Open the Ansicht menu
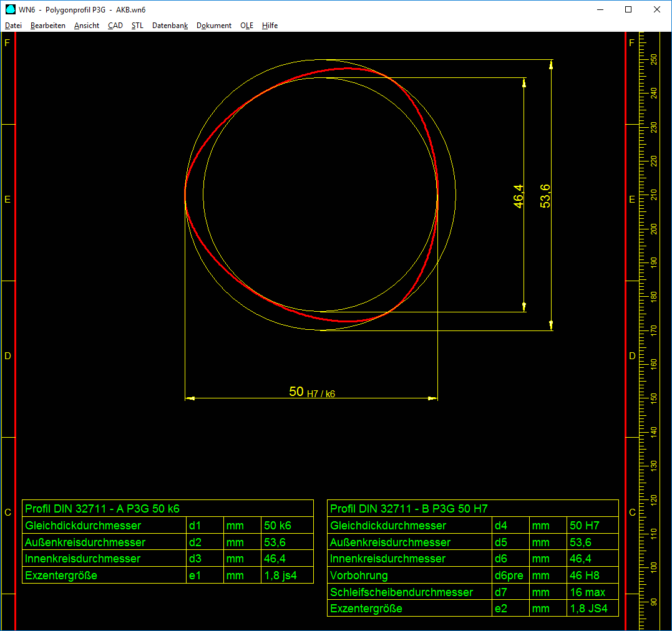This screenshot has height=631, width=672. click(87, 26)
